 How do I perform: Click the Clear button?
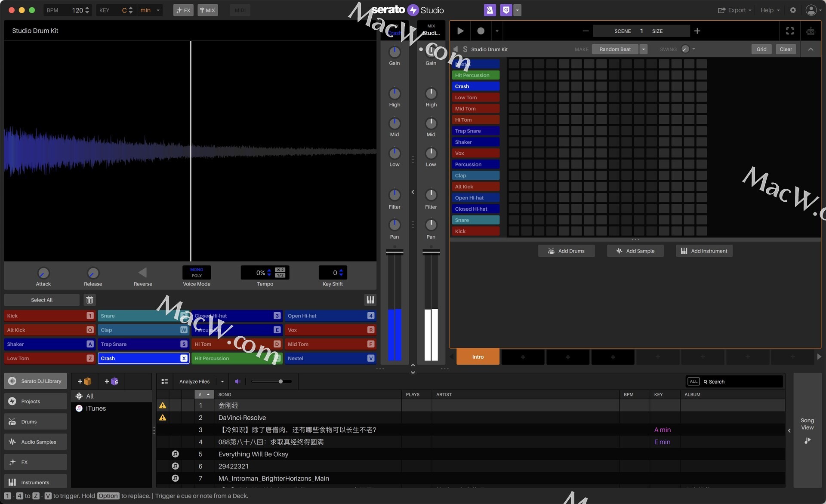[x=786, y=49]
